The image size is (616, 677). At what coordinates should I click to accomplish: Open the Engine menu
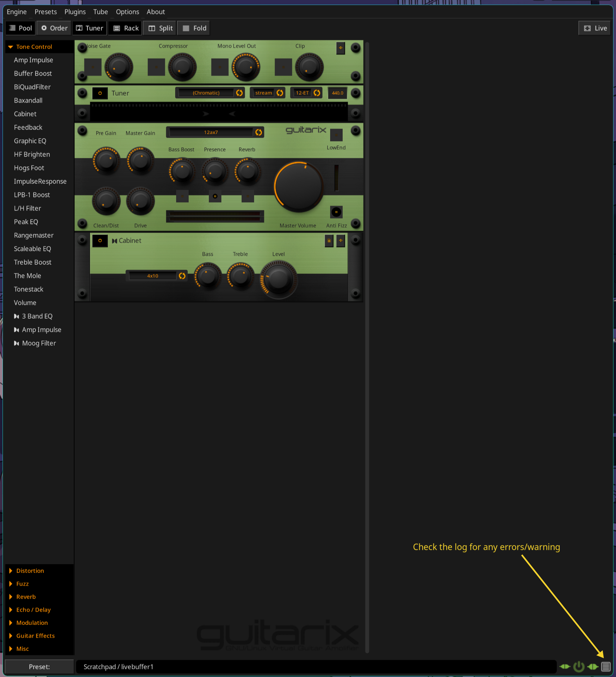click(x=17, y=12)
